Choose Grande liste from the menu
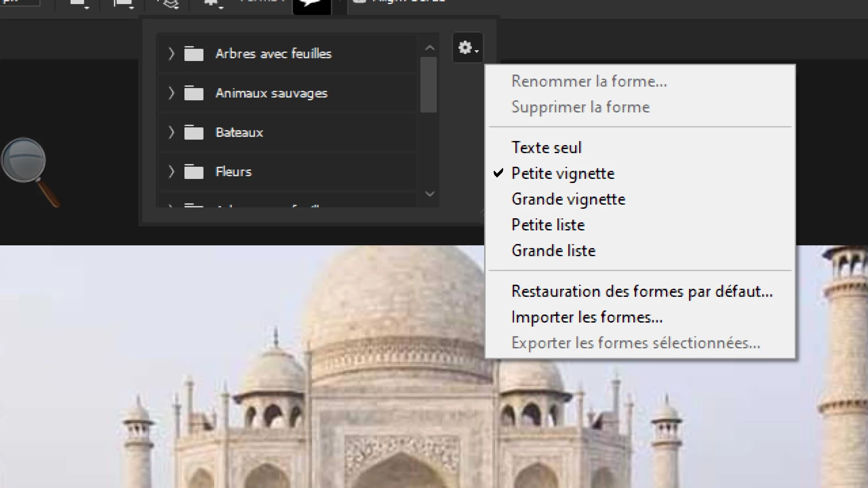868x488 pixels. tap(553, 251)
